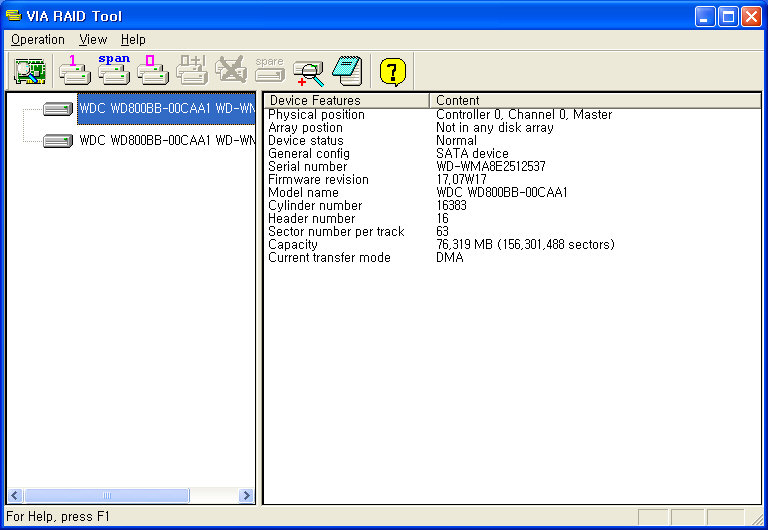Click 'Not in any disk array' value
The width and height of the screenshot is (768, 530).
point(495,127)
